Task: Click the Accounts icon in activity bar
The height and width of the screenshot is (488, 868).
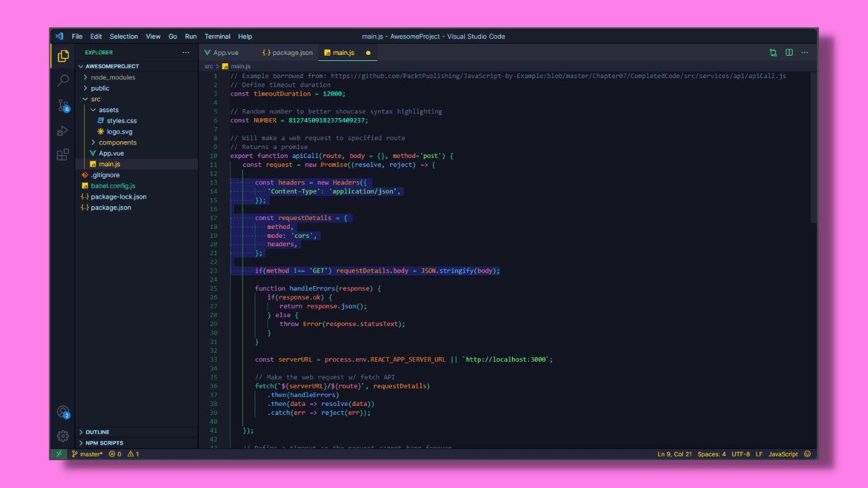Action: coord(63,411)
